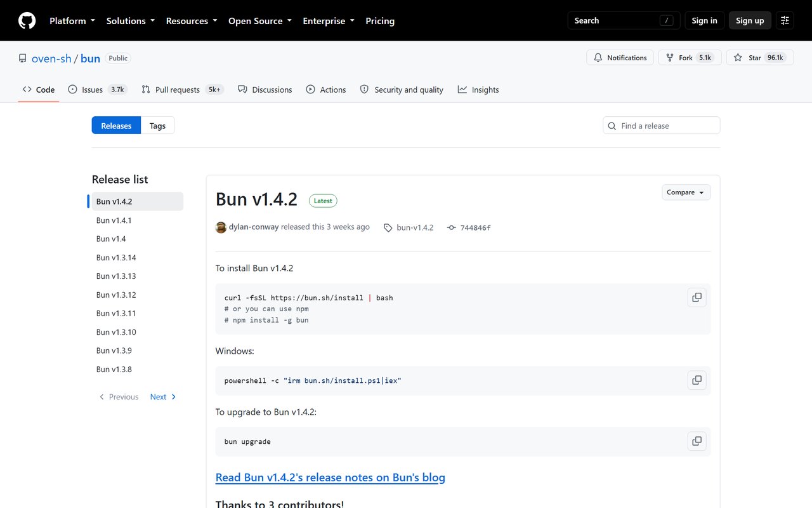812x508 pixels.
Task: Click the Latest release badge
Action: coord(323,201)
